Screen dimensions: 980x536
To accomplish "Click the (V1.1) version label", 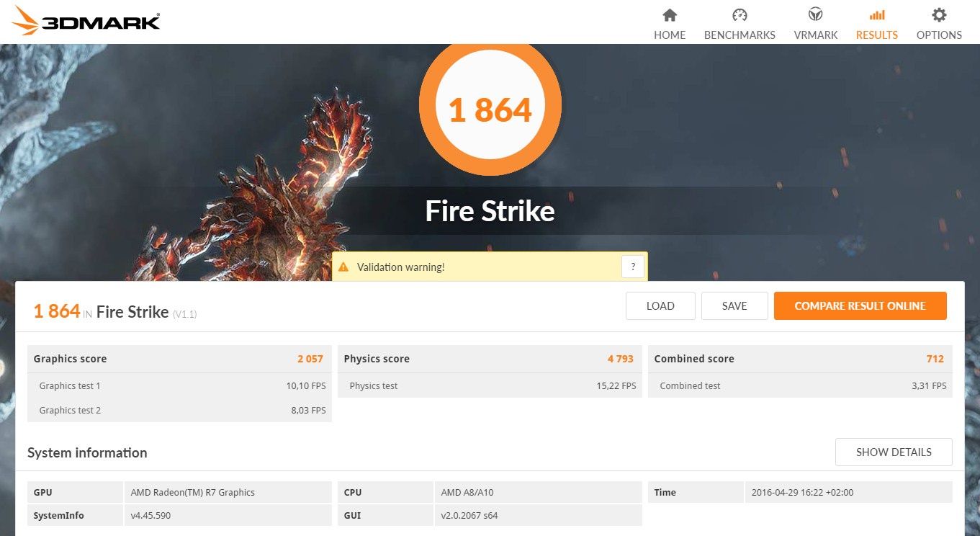I will click(184, 314).
